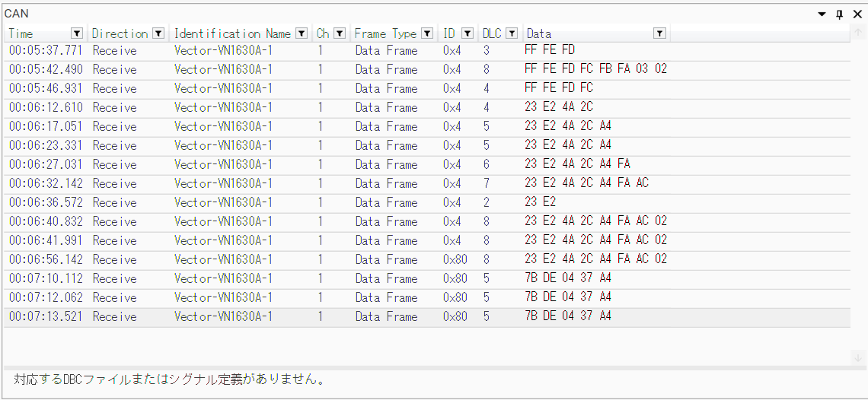The height and width of the screenshot is (400, 868).
Task: Open the DLC column filter icon
Action: click(x=512, y=33)
